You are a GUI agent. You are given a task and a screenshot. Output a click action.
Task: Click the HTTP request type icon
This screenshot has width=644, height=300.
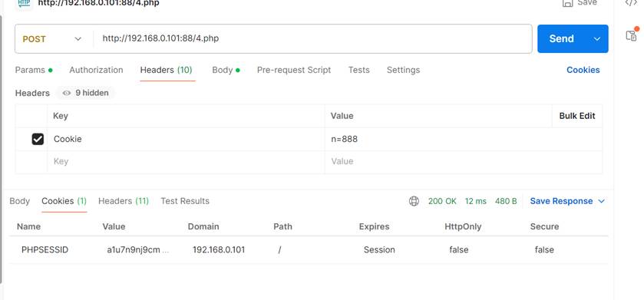click(25, 3)
